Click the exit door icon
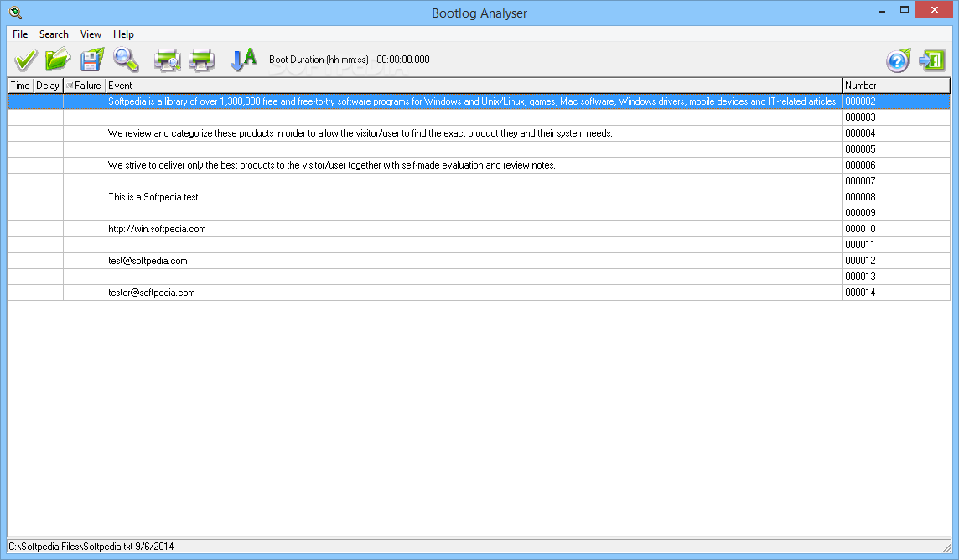 (x=932, y=60)
